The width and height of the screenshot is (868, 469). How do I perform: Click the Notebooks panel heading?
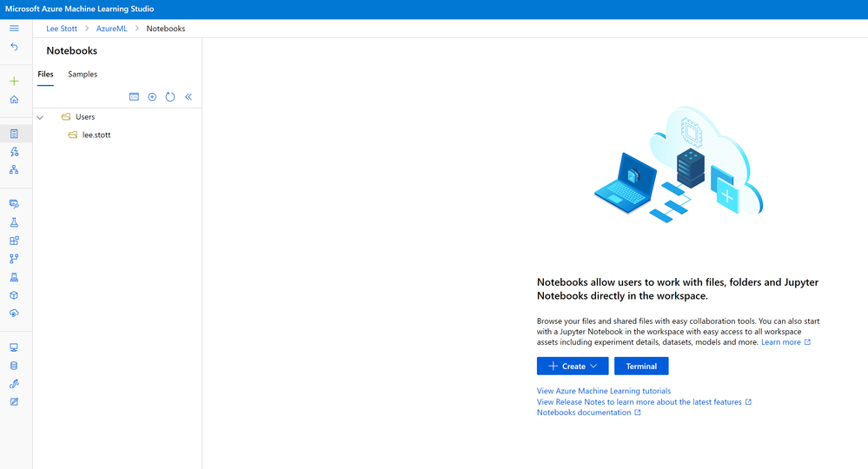[x=72, y=51]
